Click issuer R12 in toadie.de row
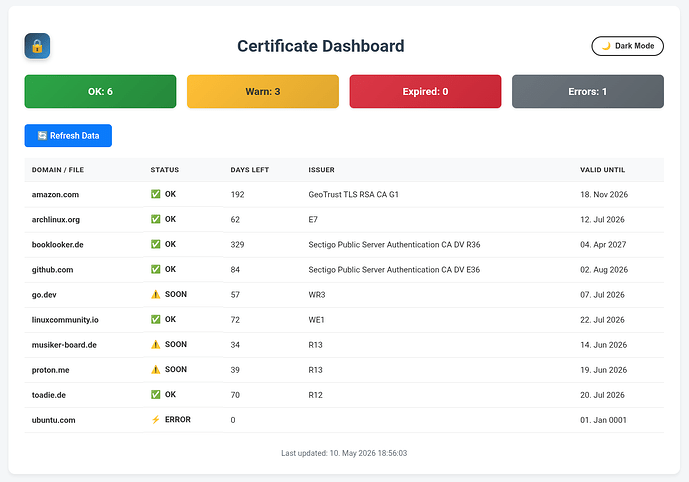 [x=315, y=395]
